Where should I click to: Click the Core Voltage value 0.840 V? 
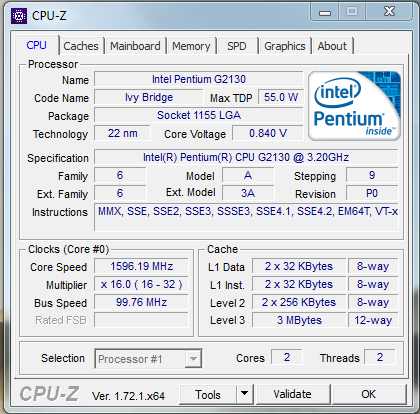pos(268,133)
